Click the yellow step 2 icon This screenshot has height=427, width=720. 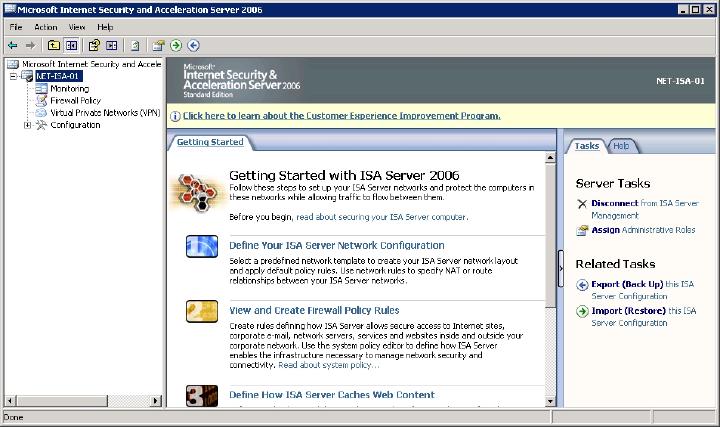pyautogui.click(x=202, y=311)
